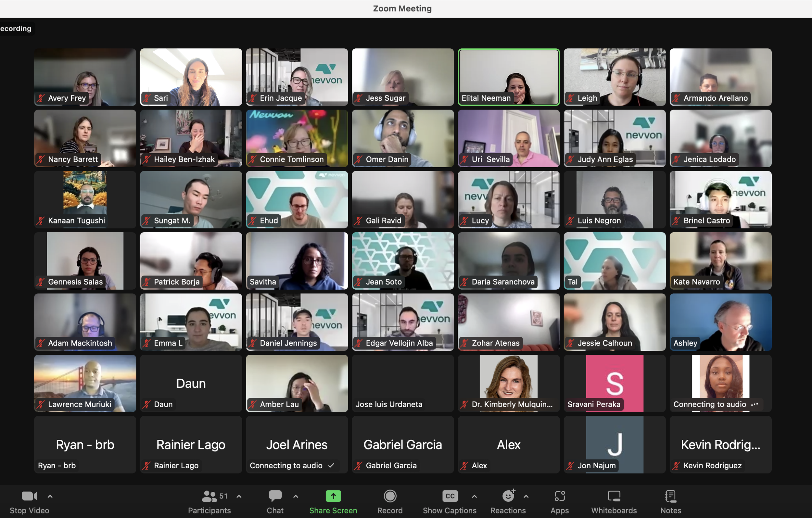Click the Show Captions CC icon
812x518 pixels.
pos(450,496)
